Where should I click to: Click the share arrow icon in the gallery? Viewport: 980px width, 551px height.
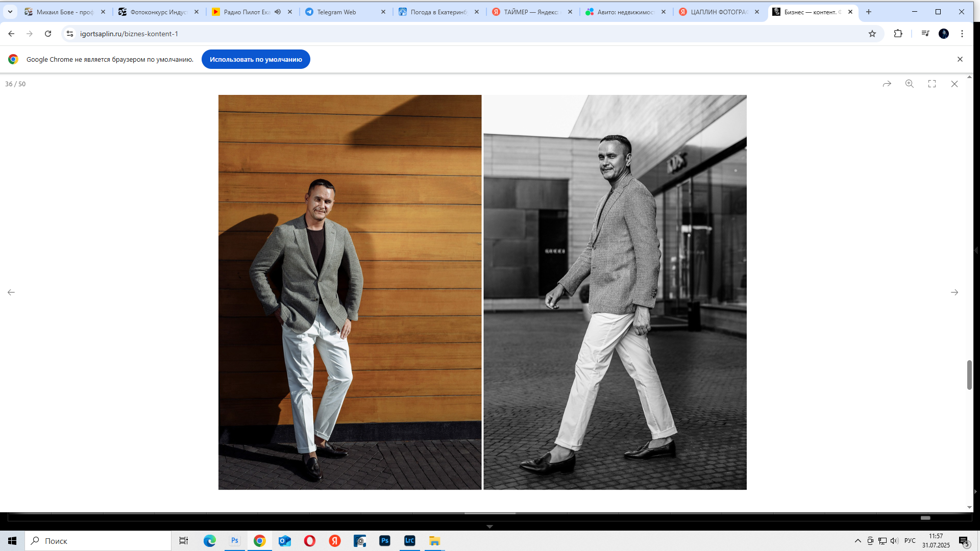point(887,84)
